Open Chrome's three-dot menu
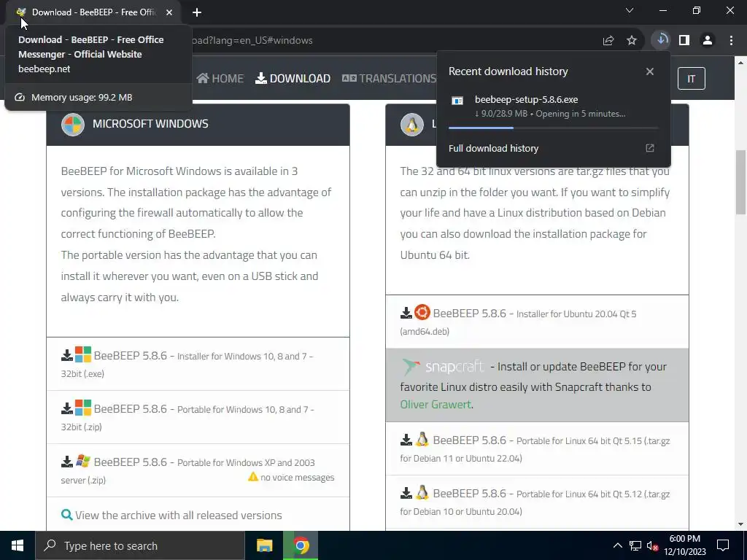The width and height of the screenshot is (747, 560). 731,41
